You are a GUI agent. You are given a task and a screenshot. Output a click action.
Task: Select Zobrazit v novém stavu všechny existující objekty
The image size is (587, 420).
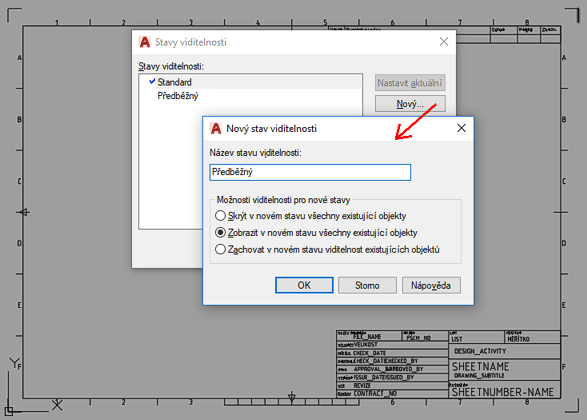(x=220, y=232)
